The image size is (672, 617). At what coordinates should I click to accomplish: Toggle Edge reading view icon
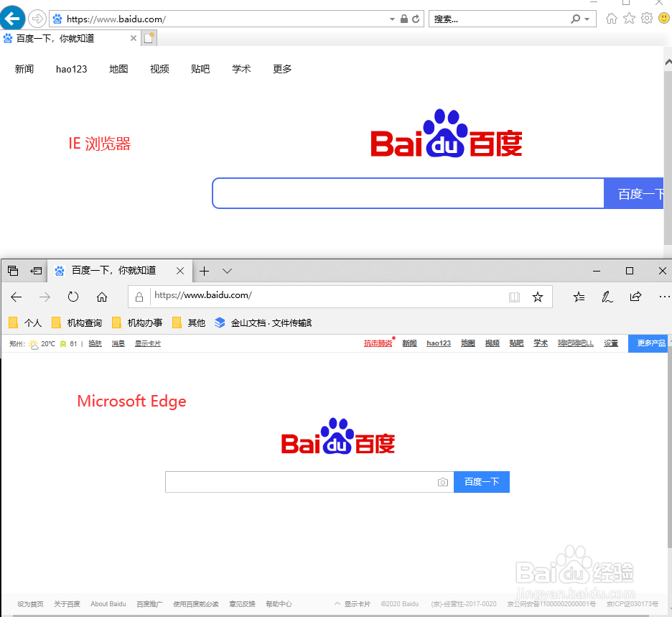(514, 297)
